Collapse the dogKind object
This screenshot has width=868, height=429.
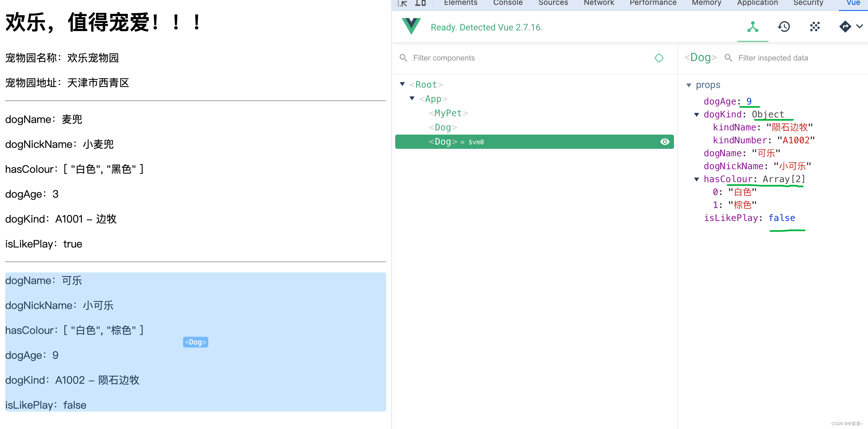697,115
